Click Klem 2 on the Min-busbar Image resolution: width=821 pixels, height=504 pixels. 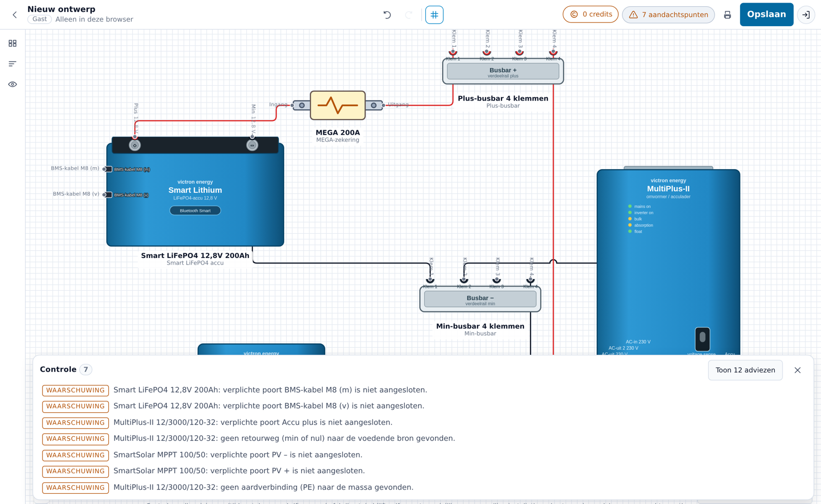pos(464,280)
